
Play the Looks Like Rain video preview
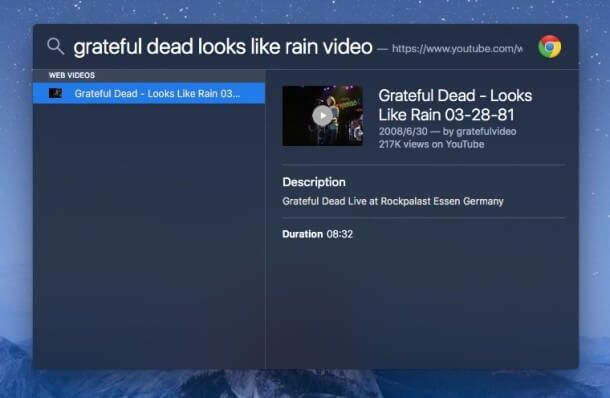[x=323, y=116]
